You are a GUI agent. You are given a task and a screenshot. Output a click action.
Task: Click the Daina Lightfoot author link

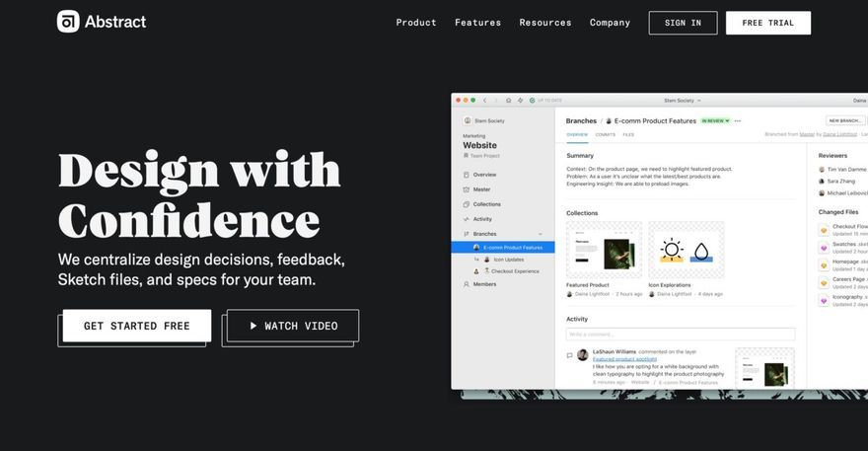[x=839, y=134]
